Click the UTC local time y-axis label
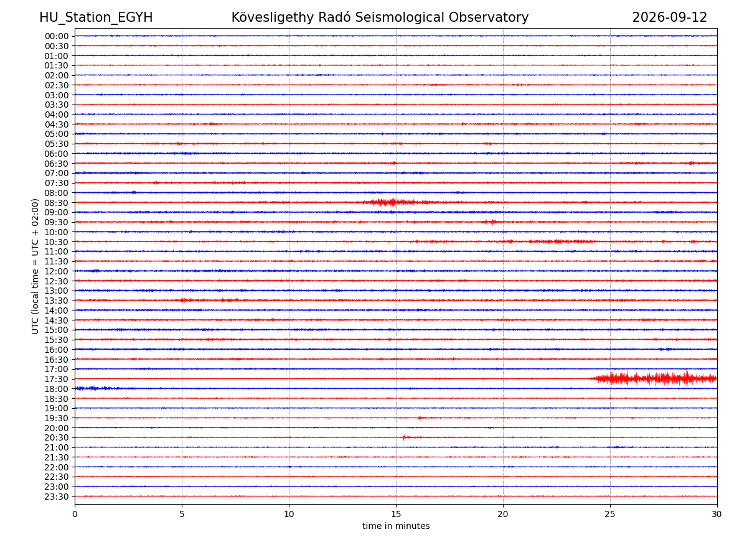Screen dimensions: 747x560 point(36,266)
